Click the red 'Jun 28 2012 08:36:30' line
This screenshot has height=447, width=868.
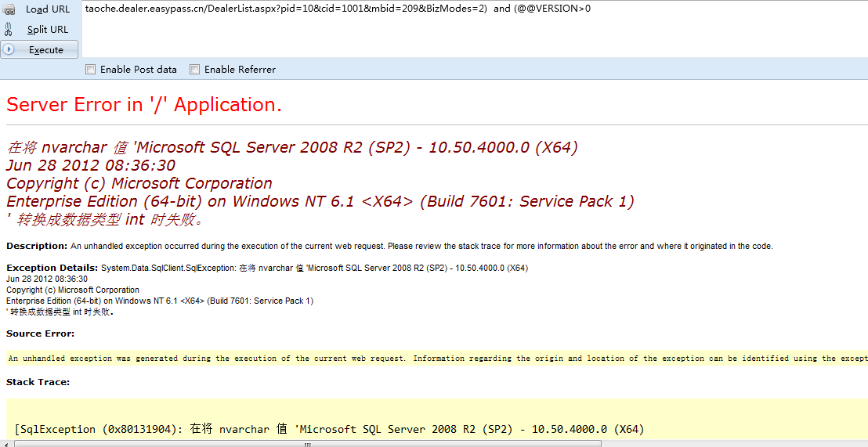91,165
